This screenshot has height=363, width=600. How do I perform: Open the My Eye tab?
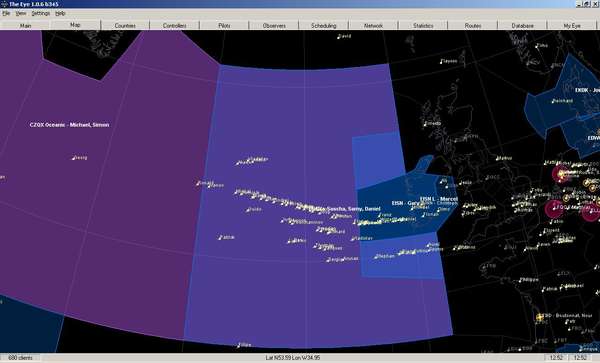[x=572, y=26]
